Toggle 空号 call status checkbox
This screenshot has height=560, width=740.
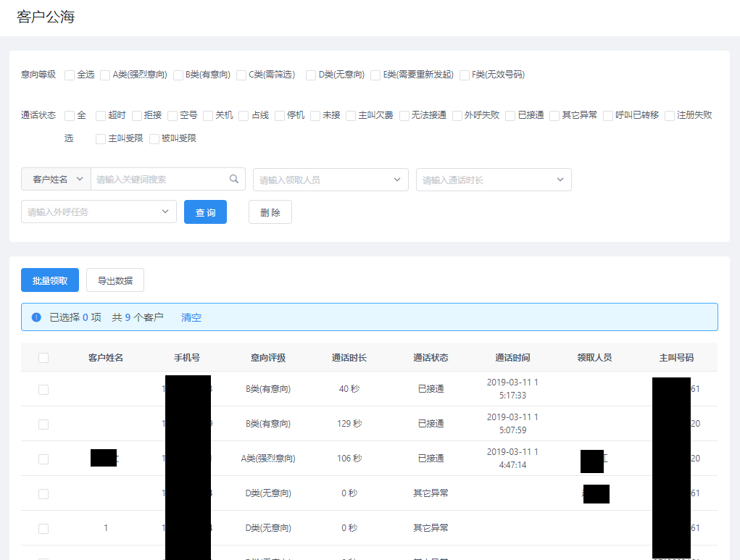coord(172,116)
